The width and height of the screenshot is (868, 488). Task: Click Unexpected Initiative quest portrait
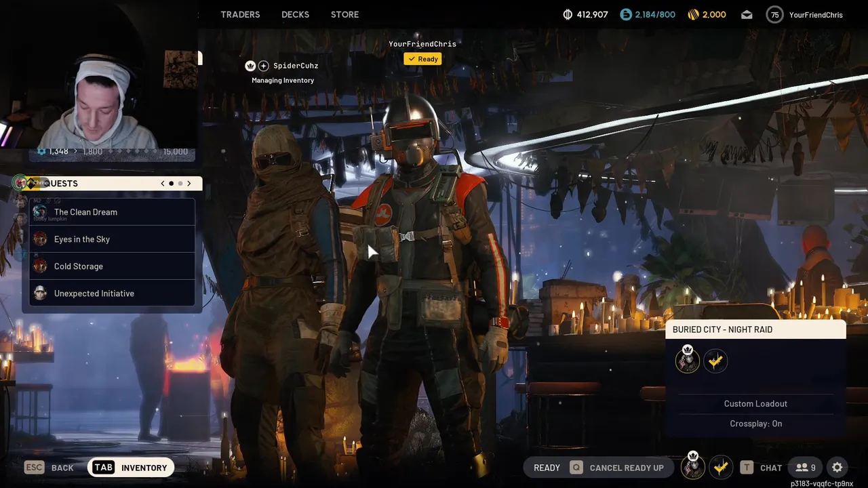coord(40,293)
